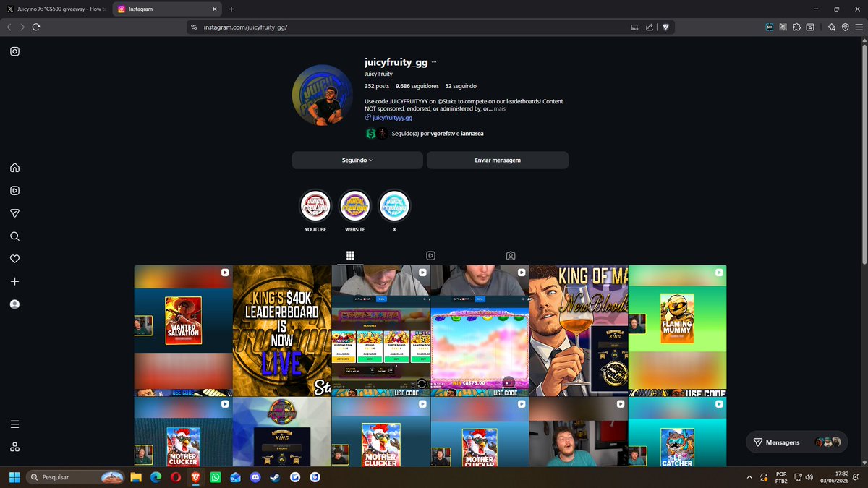Image resolution: width=868 pixels, height=488 pixels.
Task: Create a new post with plus icon
Action: 14,281
